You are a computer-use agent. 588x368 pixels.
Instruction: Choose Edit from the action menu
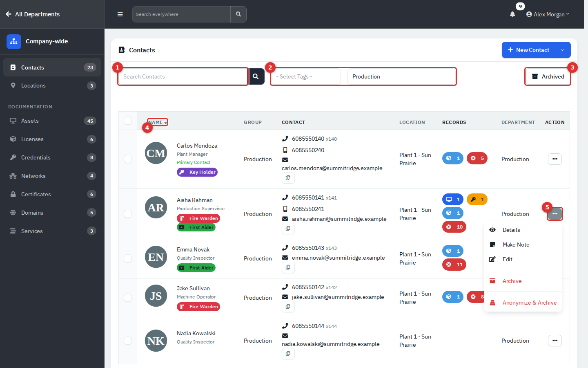tap(523, 259)
